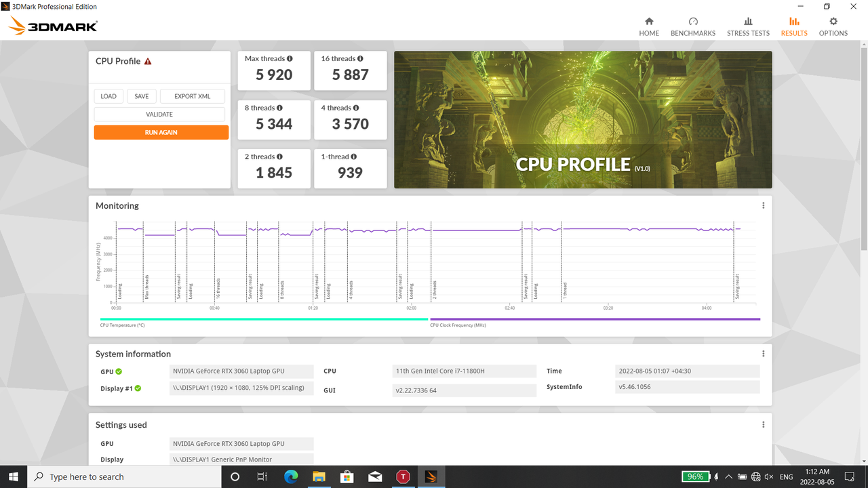Click the CPU Profile warning triangle

148,61
